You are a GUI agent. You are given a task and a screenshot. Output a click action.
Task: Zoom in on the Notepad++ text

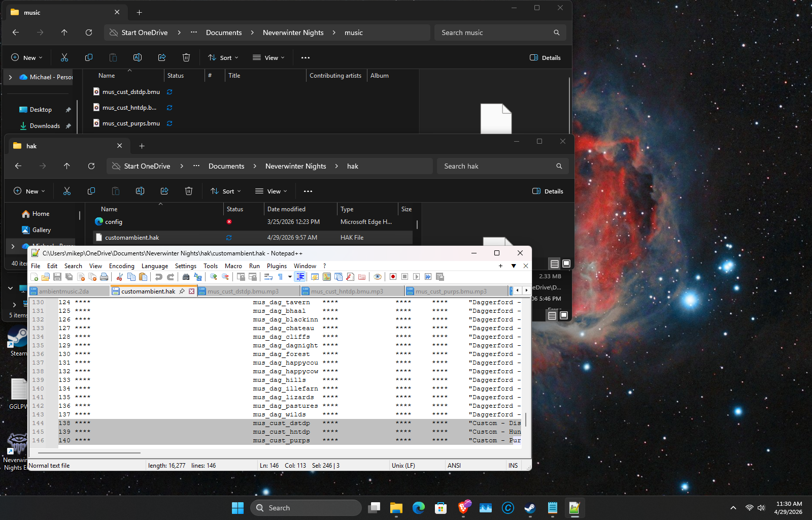click(x=214, y=277)
